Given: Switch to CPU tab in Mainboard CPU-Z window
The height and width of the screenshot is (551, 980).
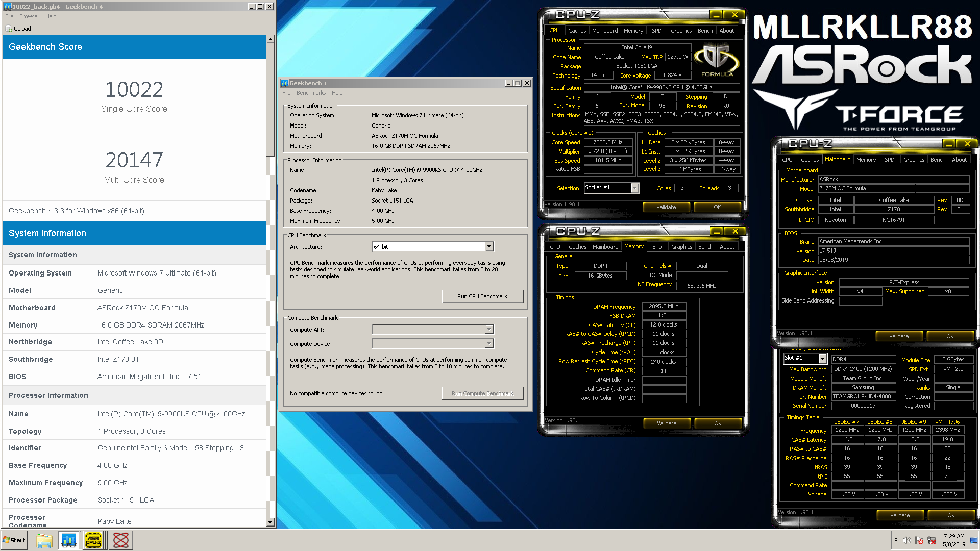Looking at the screenshot, I should coord(787,160).
